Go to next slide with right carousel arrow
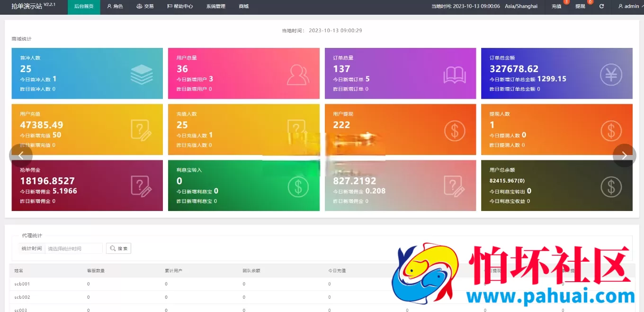 coord(624,156)
